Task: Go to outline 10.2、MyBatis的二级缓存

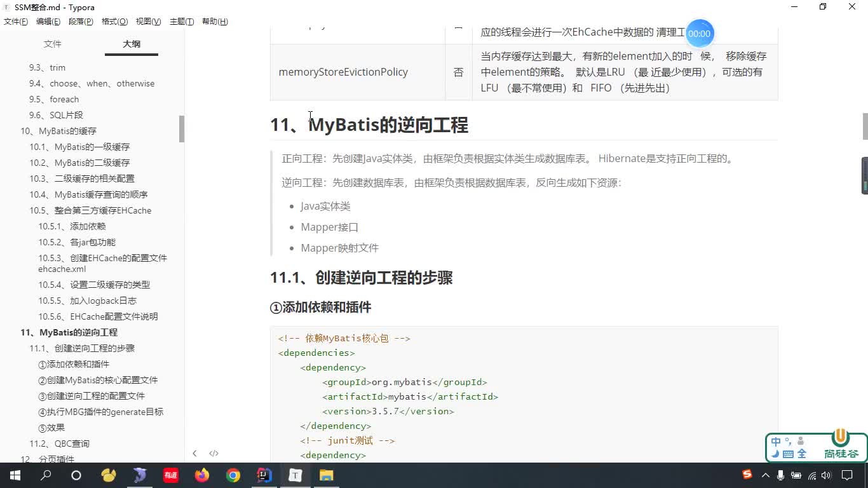Action: coord(79,163)
